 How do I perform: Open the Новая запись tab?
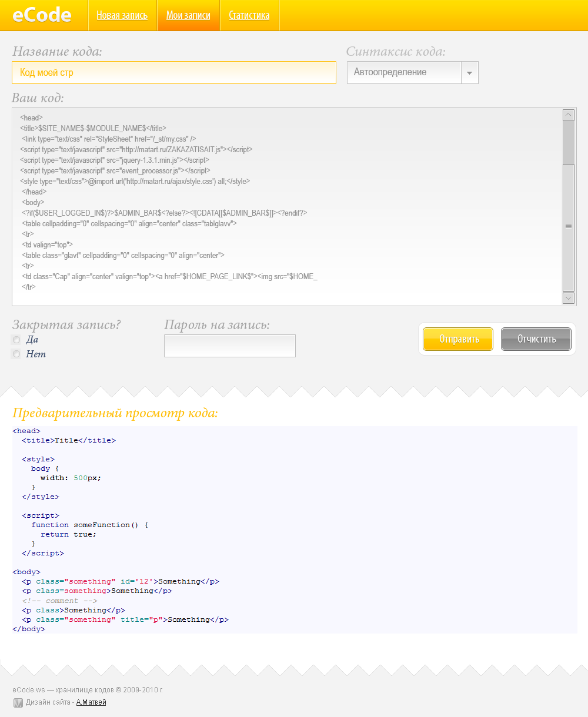click(x=122, y=15)
